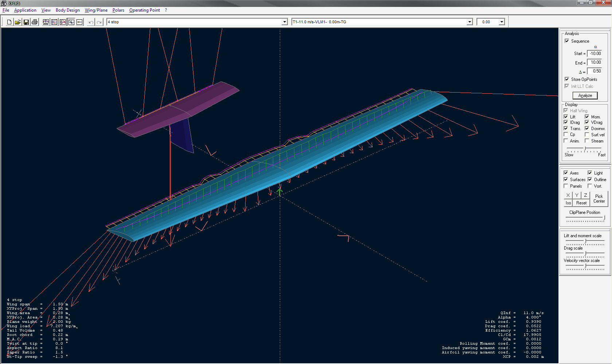Image resolution: width=612 pixels, height=364 pixels.
Task: Enable the Anim. checkbox
Action: click(566, 141)
